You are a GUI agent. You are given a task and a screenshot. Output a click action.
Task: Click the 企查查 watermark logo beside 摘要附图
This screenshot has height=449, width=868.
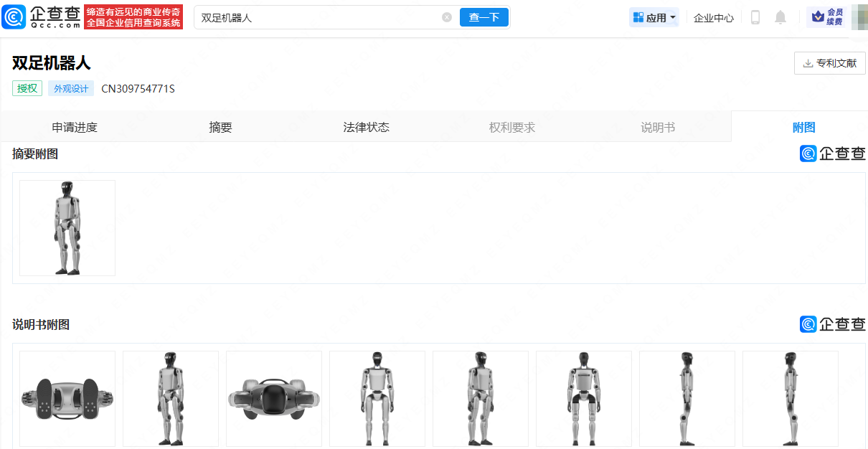[832, 153]
